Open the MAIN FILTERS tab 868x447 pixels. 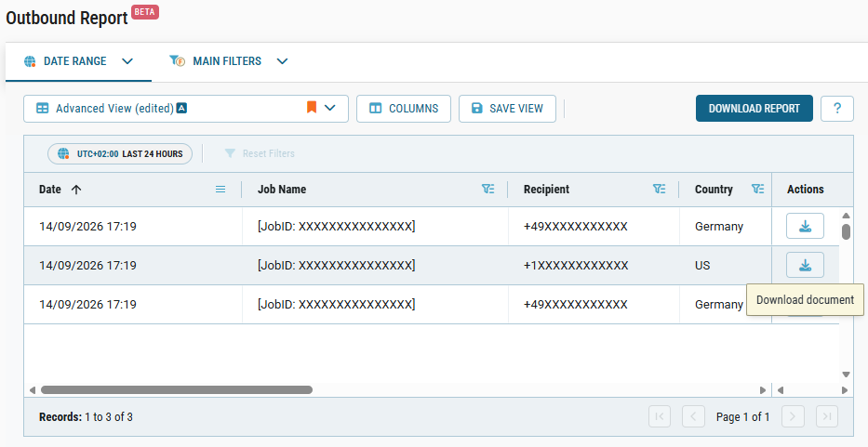pos(228,61)
